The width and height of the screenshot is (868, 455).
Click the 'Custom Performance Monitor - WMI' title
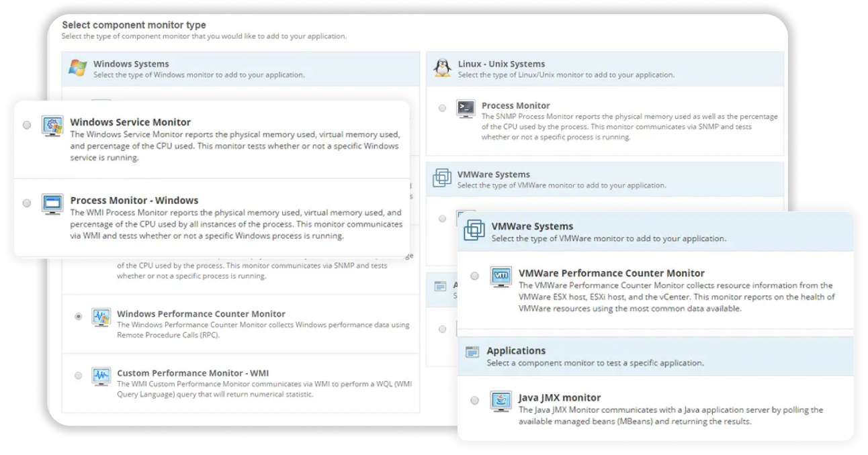tap(193, 372)
